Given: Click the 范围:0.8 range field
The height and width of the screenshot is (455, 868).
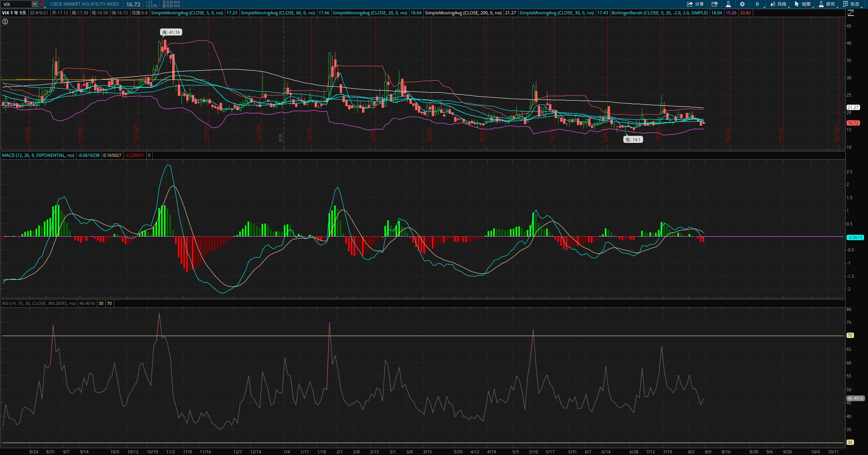Looking at the screenshot, I should (140, 13).
